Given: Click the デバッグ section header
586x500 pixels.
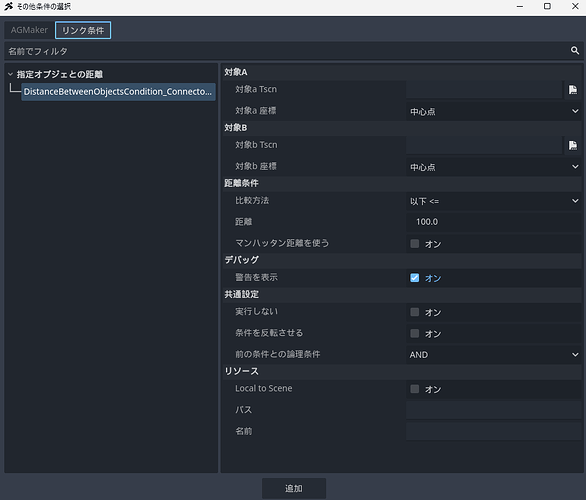Looking at the screenshot, I should tap(402, 260).
